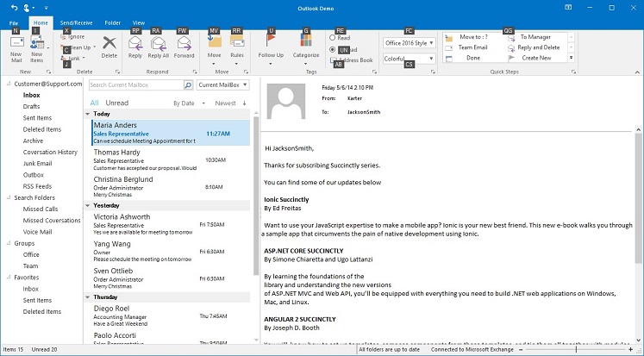Image resolution: width=644 pixels, height=356 pixels.
Task: Select the Unread radio button
Action: (x=332, y=49)
